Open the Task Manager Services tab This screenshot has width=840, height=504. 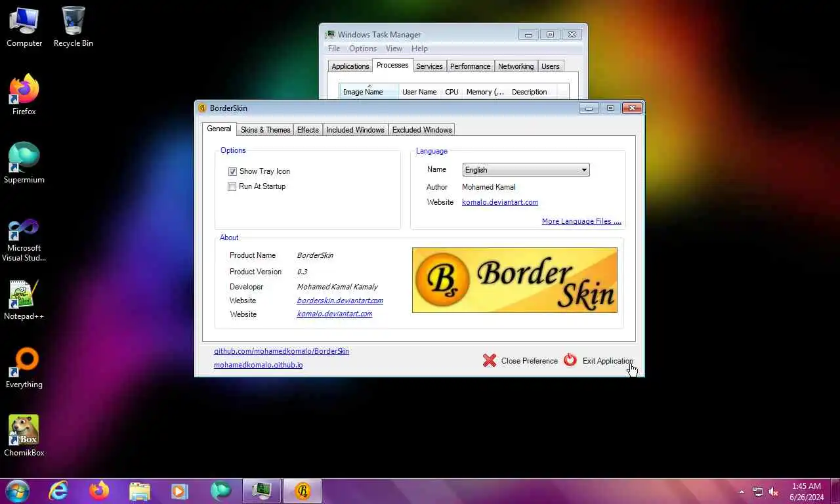429,66
